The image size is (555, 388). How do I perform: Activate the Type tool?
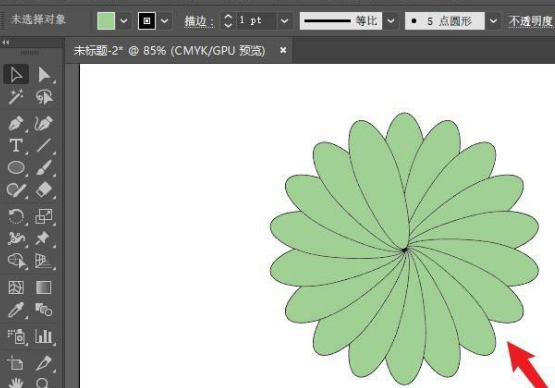pyautogui.click(x=16, y=146)
